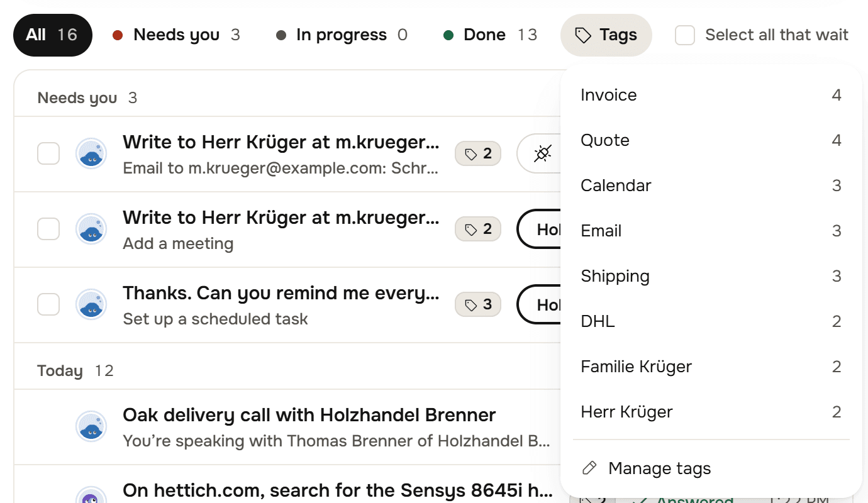Screen dimensions: 868x503
Task: Filter by the Invoice tag
Action: pyautogui.click(x=711, y=95)
